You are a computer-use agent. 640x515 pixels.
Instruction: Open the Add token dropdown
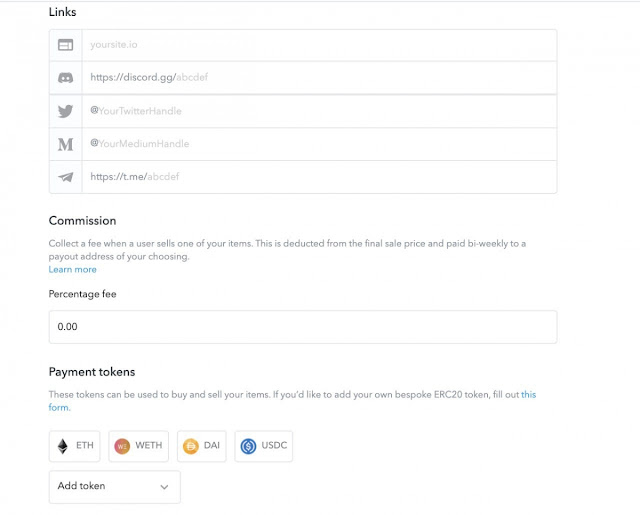pyautogui.click(x=115, y=486)
